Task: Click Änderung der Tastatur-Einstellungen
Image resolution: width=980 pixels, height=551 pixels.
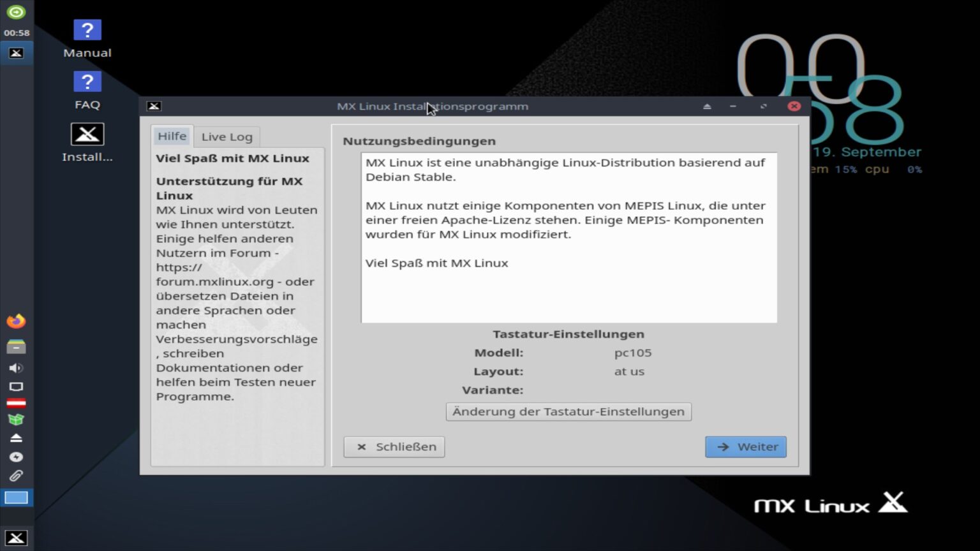Action: click(568, 411)
